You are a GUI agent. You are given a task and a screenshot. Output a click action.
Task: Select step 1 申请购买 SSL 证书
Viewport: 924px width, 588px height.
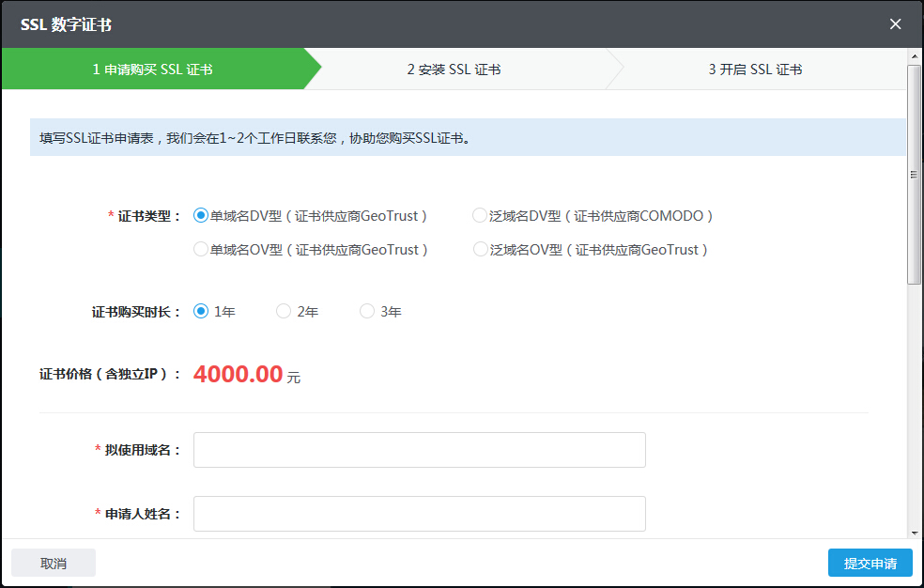(x=155, y=69)
